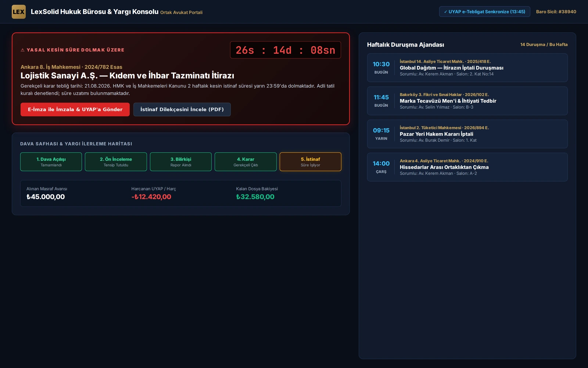
Task: Click the Baro Sicil #38940 label
Action: (x=556, y=12)
